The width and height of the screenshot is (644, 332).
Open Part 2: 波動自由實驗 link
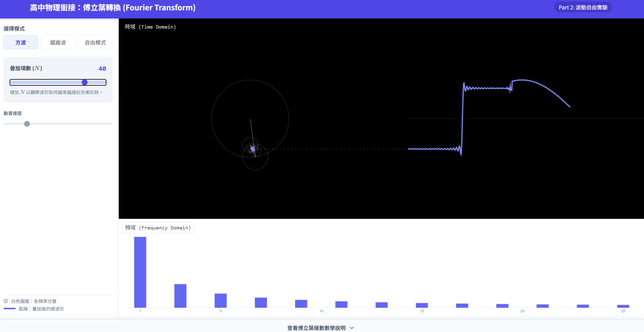(x=583, y=7)
